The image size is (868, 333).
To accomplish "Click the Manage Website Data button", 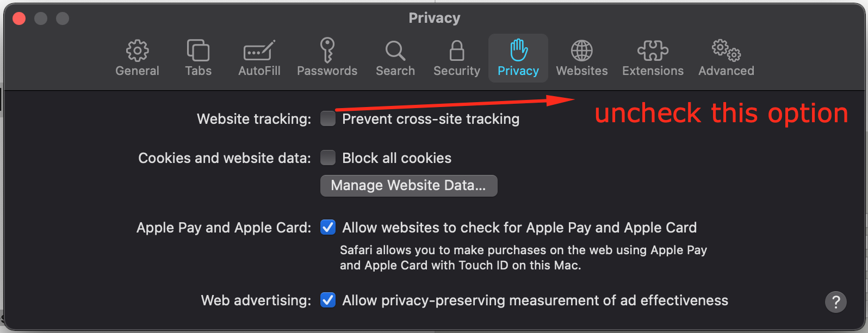I will [409, 185].
